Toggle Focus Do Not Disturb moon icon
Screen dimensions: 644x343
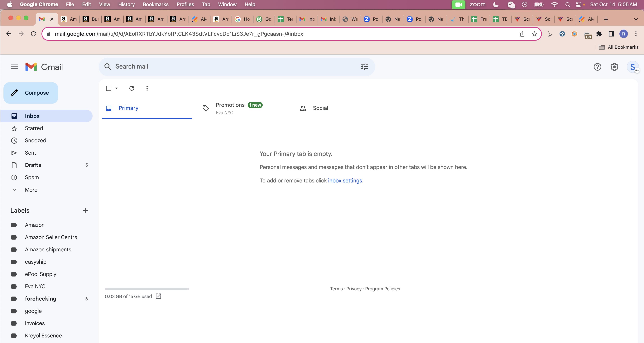click(x=496, y=4)
